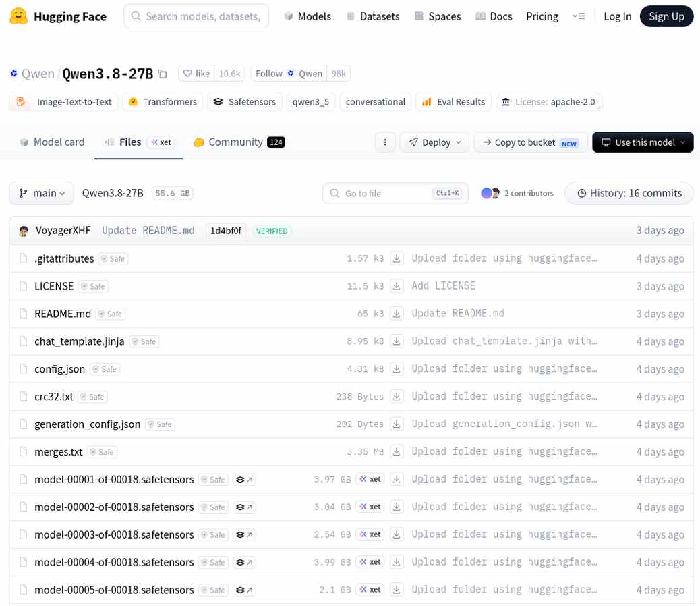Download config.json via its icon

[x=397, y=369]
